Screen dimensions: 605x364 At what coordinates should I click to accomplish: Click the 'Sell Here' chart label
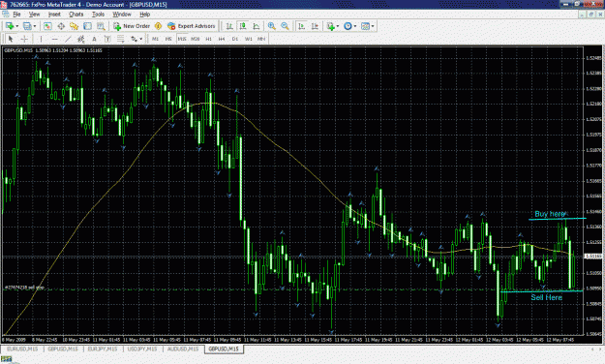pyautogui.click(x=546, y=297)
